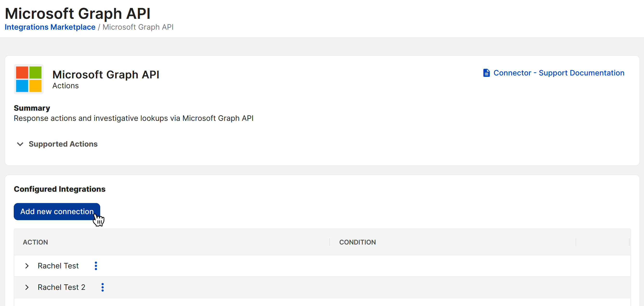This screenshot has height=306, width=644.
Task: Click the Microsoft Graph API breadcrumb item
Action: tap(138, 27)
